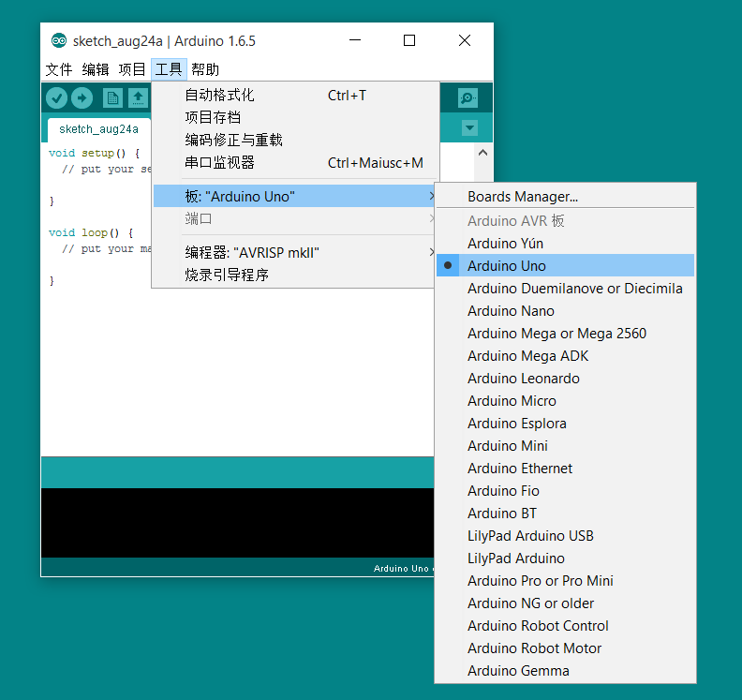Image resolution: width=742 pixels, height=700 pixels.
Task: Click 烧录引导程序 menu entry
Action: (x=227, y=276)
